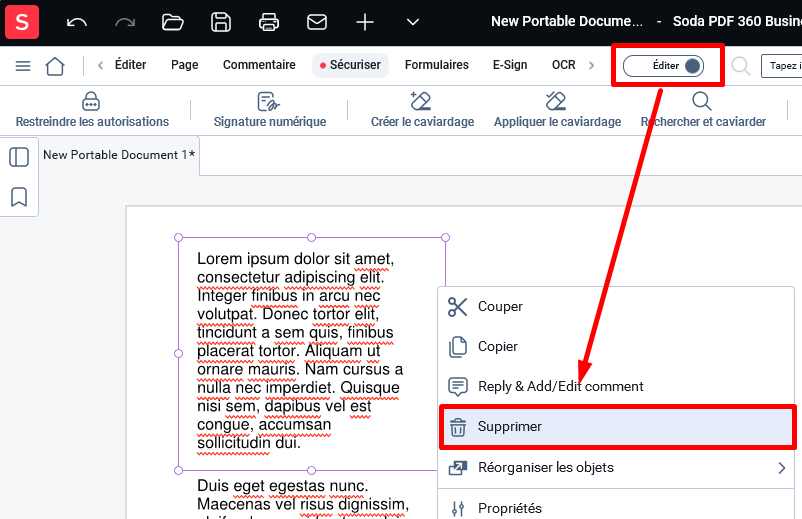
Task: Click the search magnifier icon
Action: (741, 66)
